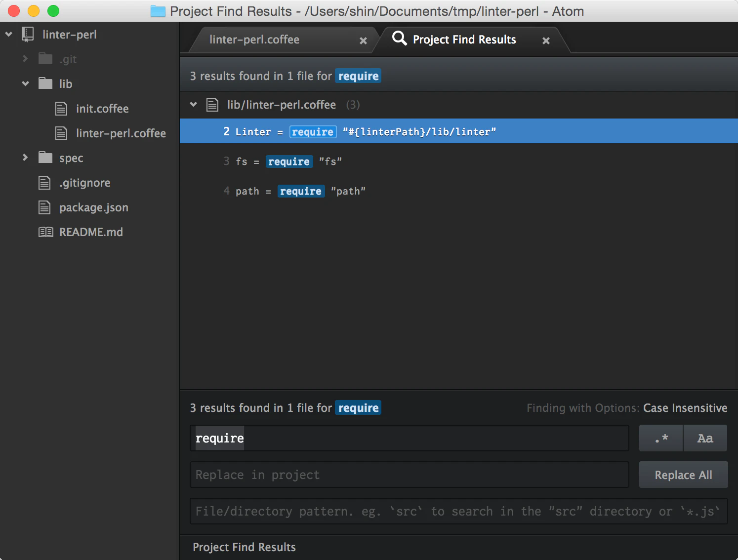Screen dimensions: 738x560
Task: Click the package.json file icon
Action: click(x=44, y=207)
